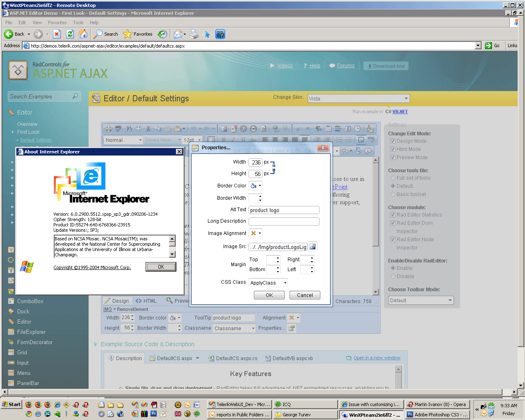The height and width of the screenshot is (420, 525).
Task: Click OK in the Properties dialog
Action: (269, 295)
